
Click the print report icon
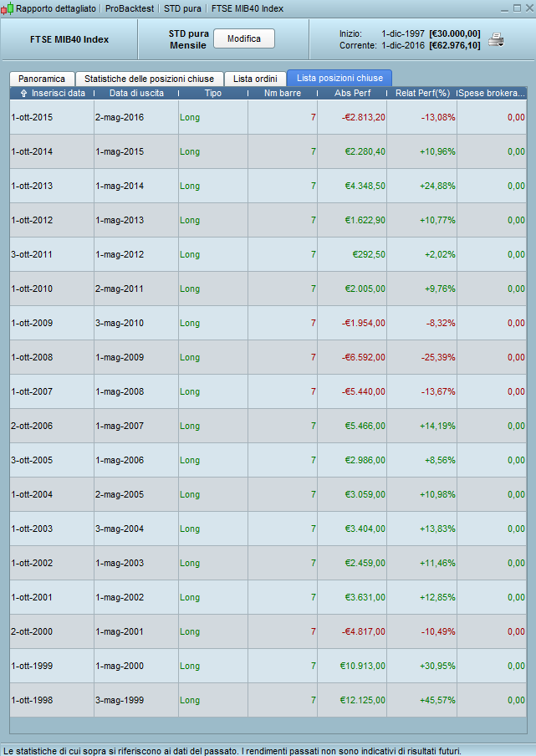tap(496, 40)
